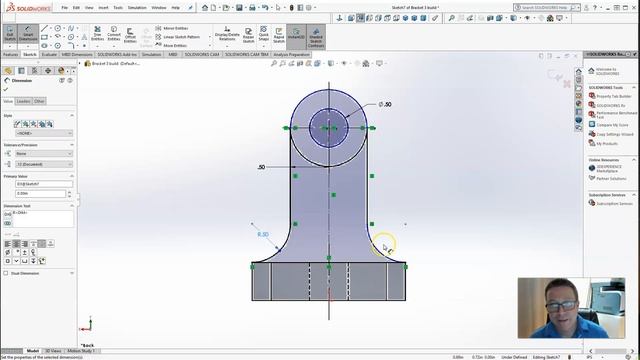This screenshot has width=640, height=360.
Task: Click the SOLIDWORKS Resources home icon in the task pane
Action: (578, 71)
